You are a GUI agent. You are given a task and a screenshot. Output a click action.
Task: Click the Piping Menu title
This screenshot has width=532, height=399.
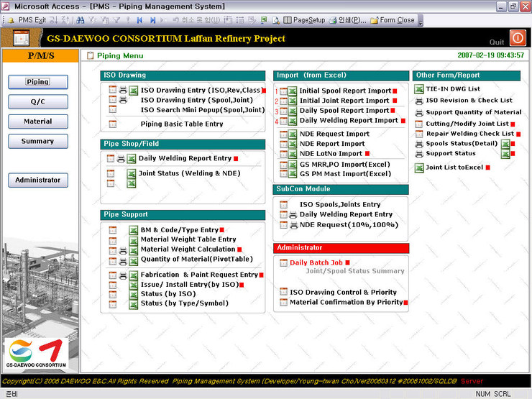pos(120,55)
